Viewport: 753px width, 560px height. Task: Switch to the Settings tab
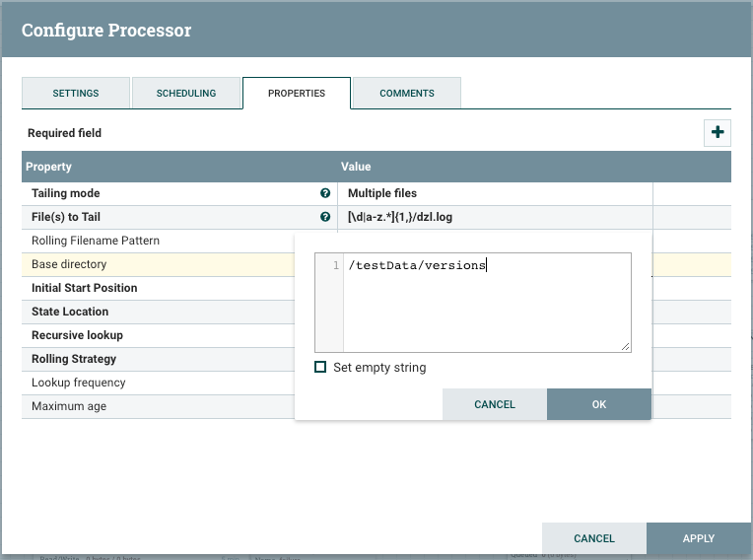76,94
